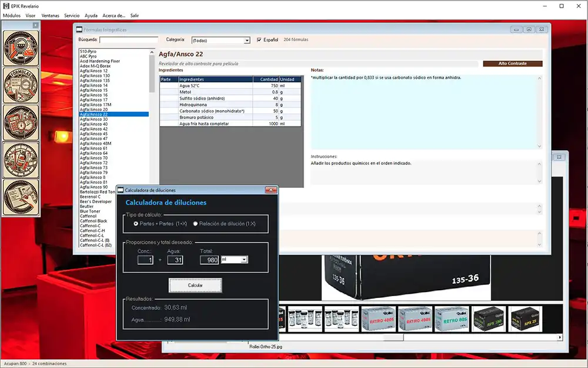Select Beer's Developer formula

point(96,201)
